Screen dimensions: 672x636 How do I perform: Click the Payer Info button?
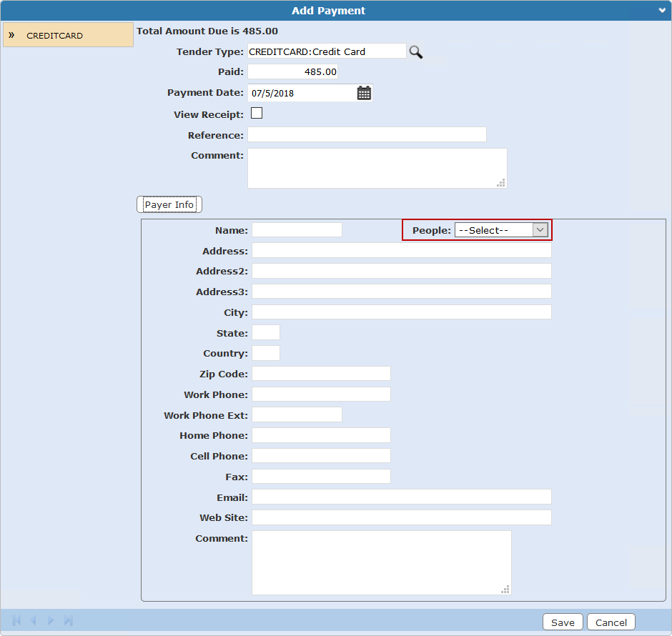pos(169,204)
